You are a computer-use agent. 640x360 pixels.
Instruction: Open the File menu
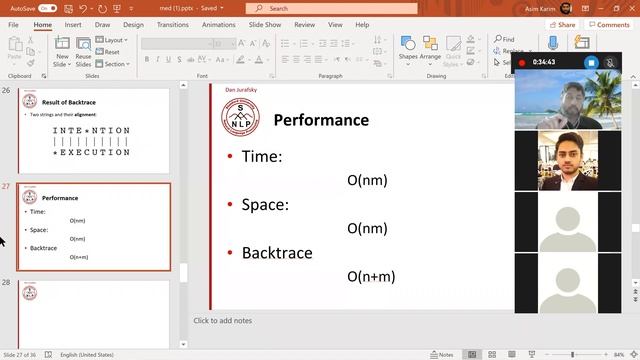click(x=13, y=24)
